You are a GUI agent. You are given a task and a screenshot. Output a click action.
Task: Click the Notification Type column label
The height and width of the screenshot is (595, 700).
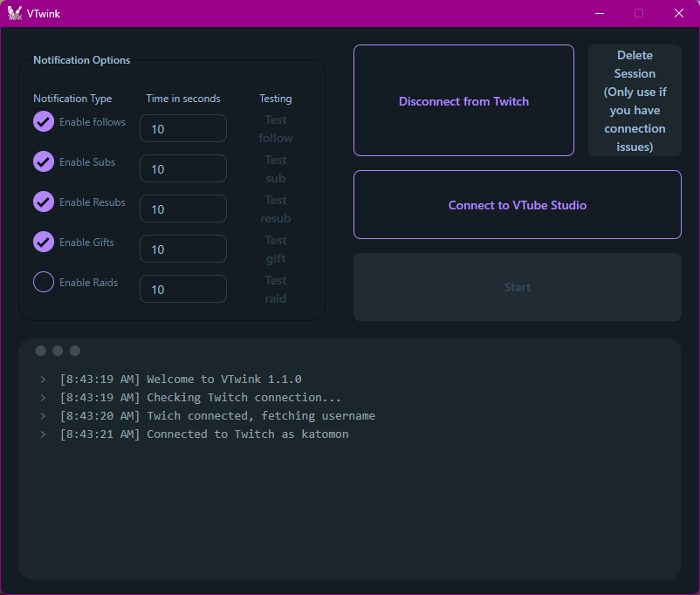72,99
